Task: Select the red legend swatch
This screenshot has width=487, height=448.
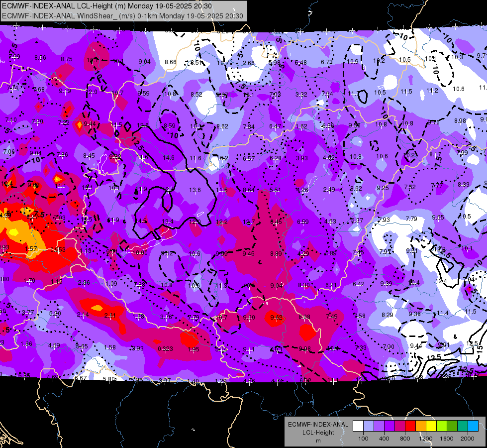Action: [410, 426]
